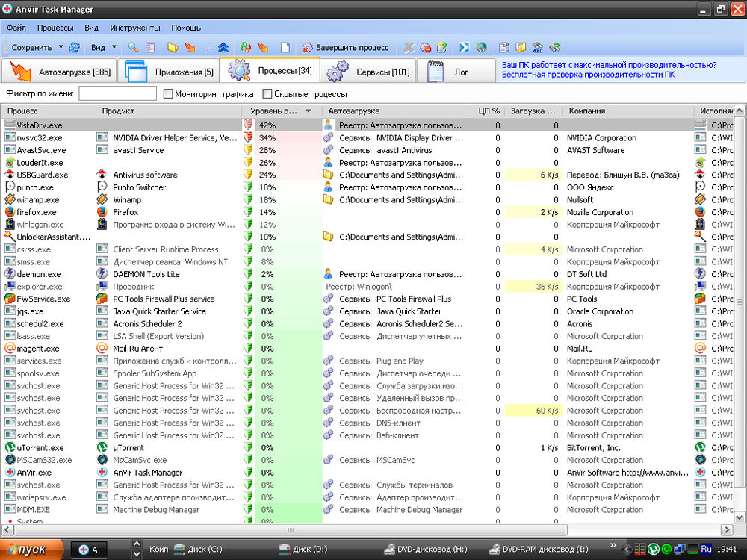
Task: Click the uTorrent icon in the system tray
Action: pos(654,549)
